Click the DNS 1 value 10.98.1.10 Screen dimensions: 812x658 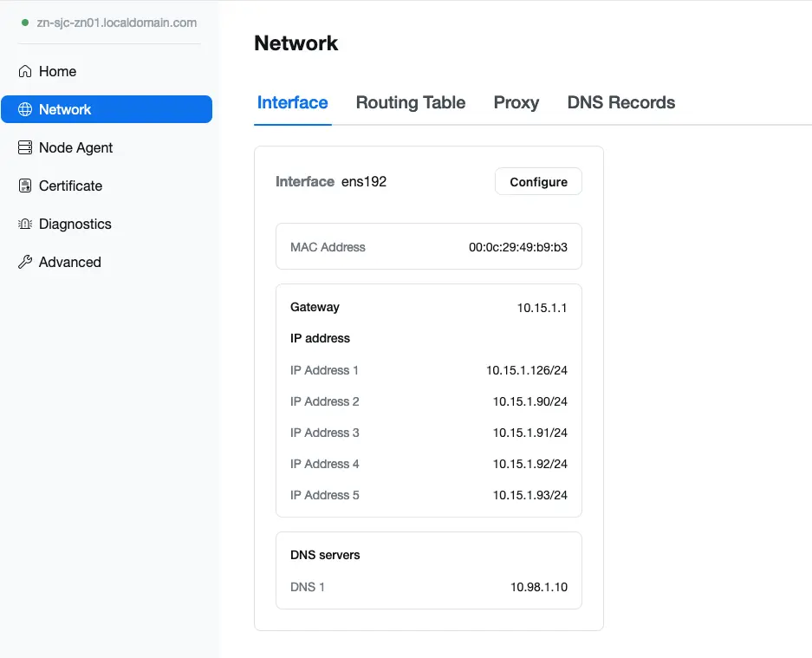pyautogui.click(x=538, y=587)
